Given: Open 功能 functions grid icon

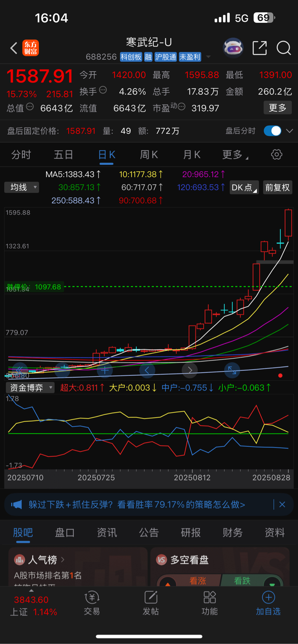Looking at the screenshot, I should click(210, 604).
